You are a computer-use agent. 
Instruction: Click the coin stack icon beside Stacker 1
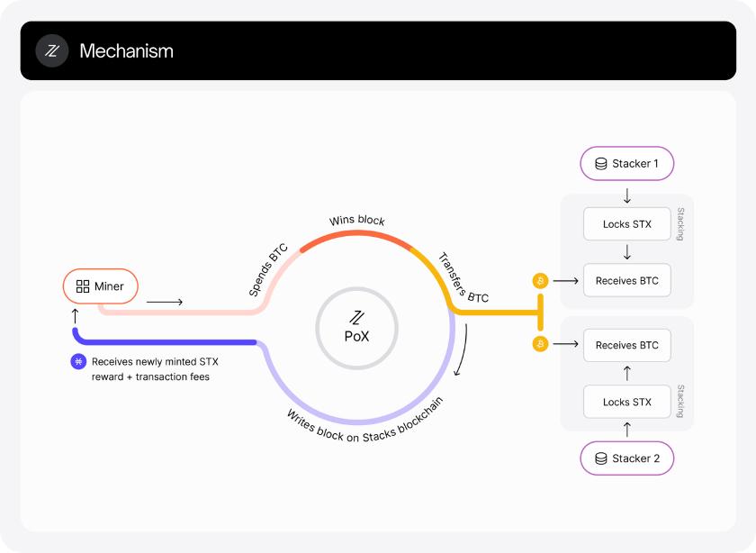coord(601,165)
